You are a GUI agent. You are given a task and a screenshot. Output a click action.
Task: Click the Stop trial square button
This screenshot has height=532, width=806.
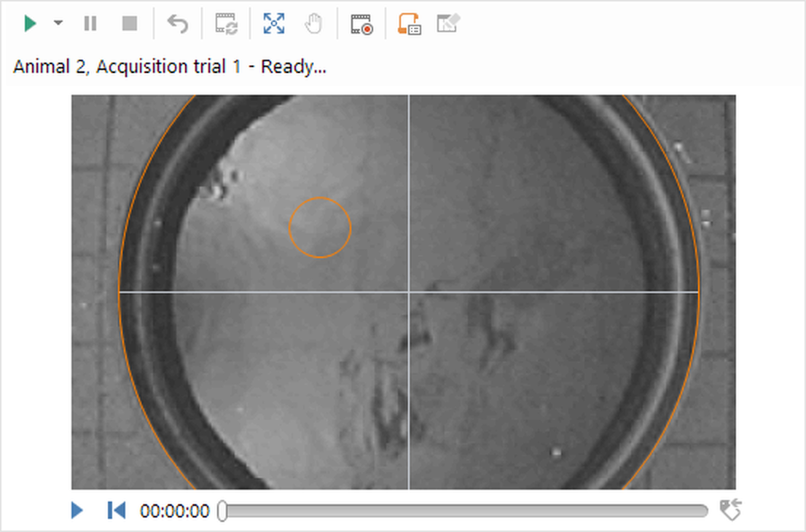(x=130, y=24)
